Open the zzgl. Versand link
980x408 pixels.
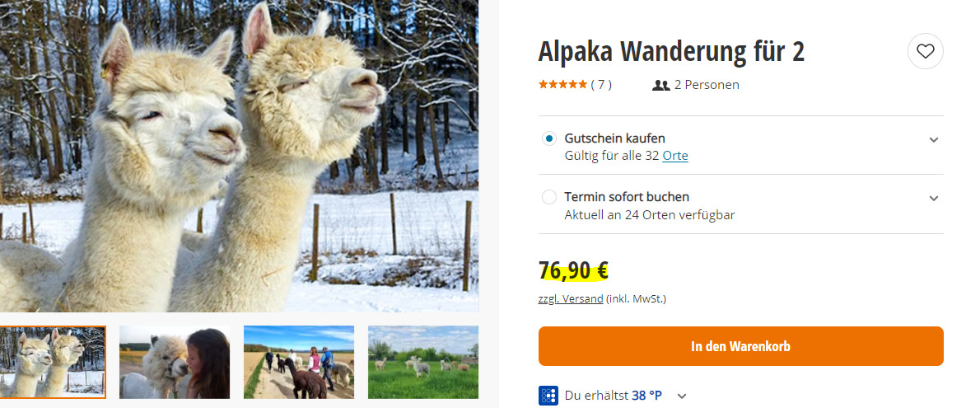pyautogui.click(x=571, y=299)
